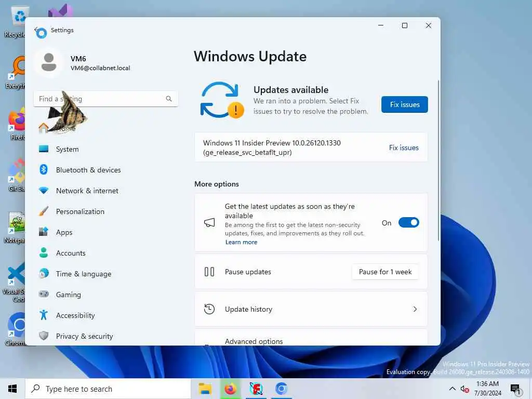Screen dimensions: 532x399
Task: Click the VM6 profile avatar
Action: pos(49,62)
